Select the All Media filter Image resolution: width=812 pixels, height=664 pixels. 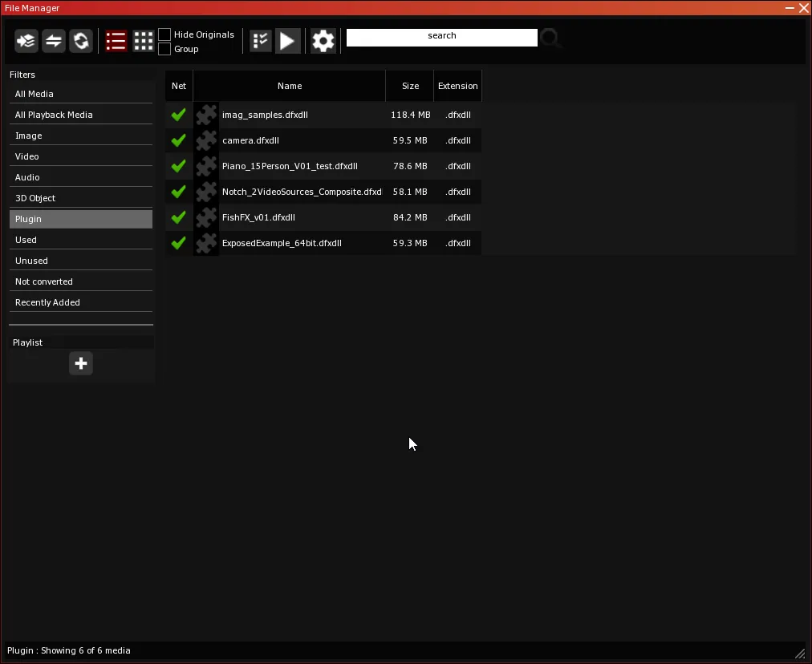click(x=81, y=94)
